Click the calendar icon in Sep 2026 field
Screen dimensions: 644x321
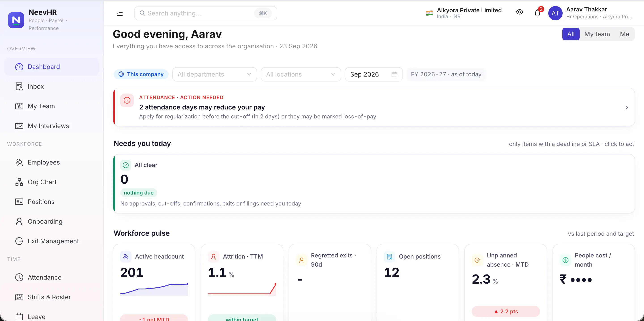(394, 74)
